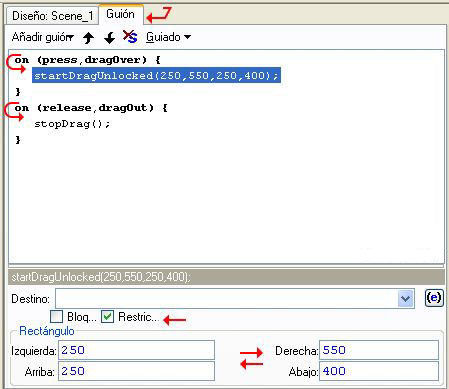Click the Derecha field showing 550
This screenshot has width=449, height=389.
coord(379,350)
